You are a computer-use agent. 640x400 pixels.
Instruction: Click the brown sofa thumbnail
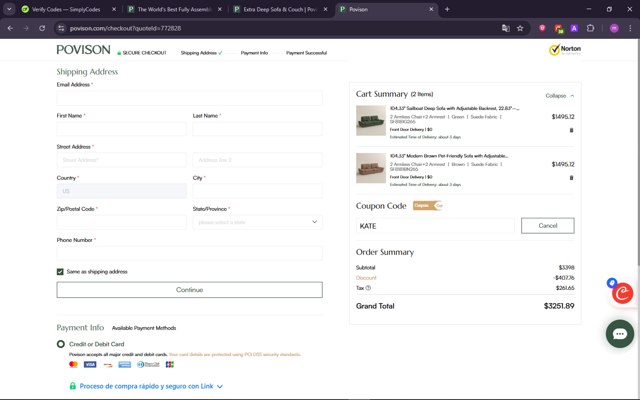tap(371, 168)
